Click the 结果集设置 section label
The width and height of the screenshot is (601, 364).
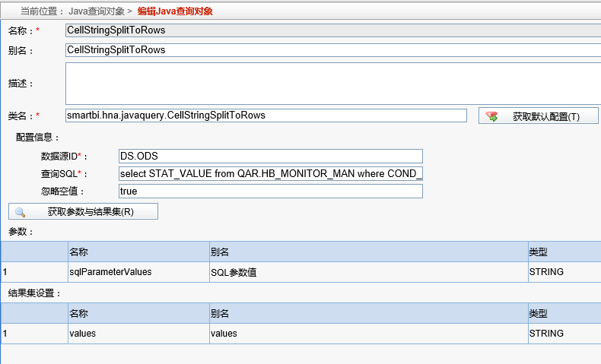point(34,293)
